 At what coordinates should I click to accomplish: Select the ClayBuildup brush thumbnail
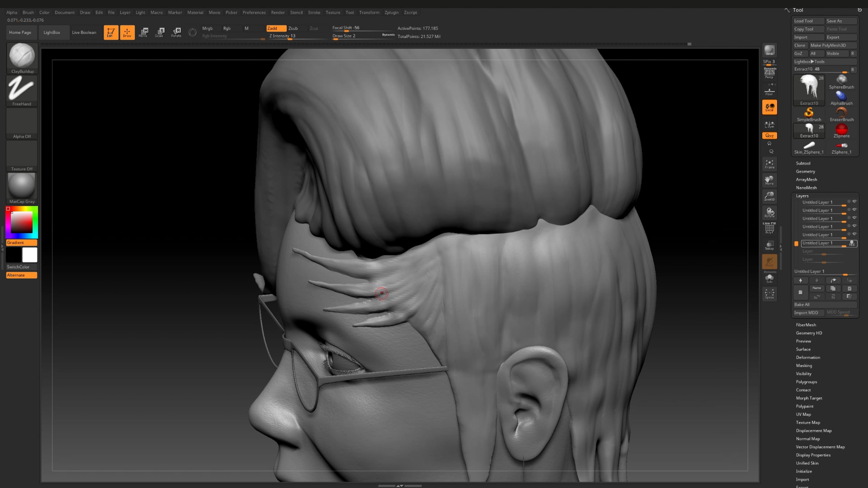(22, 56)
